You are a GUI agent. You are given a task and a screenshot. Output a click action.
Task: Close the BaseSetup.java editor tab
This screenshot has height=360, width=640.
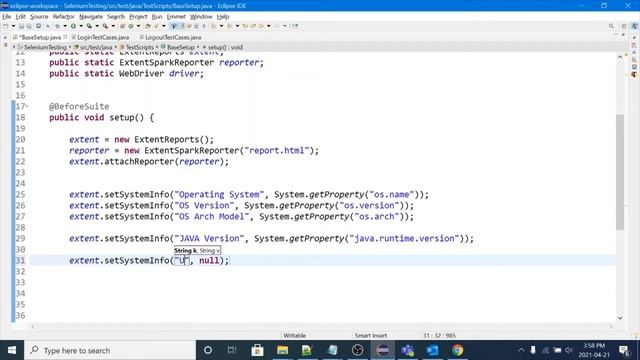click(x=65, y=37)
